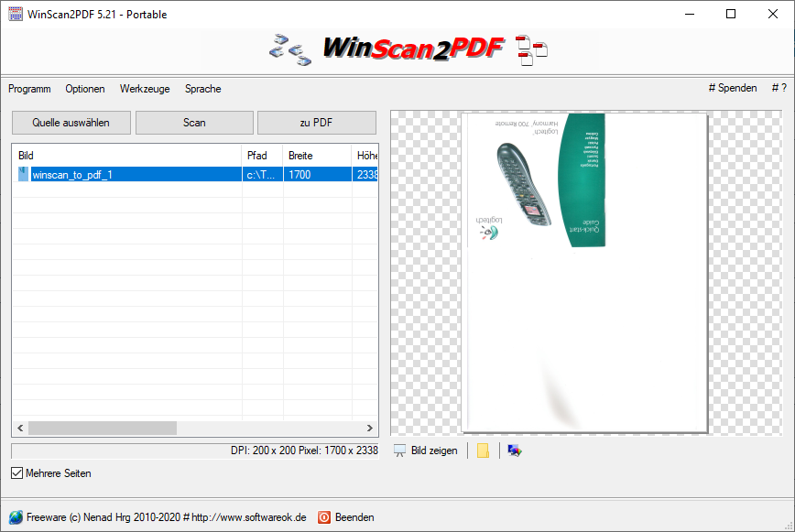The image size is (795, 532).
Task: Sort by the Pfad column header
Action: coord(263,156)
